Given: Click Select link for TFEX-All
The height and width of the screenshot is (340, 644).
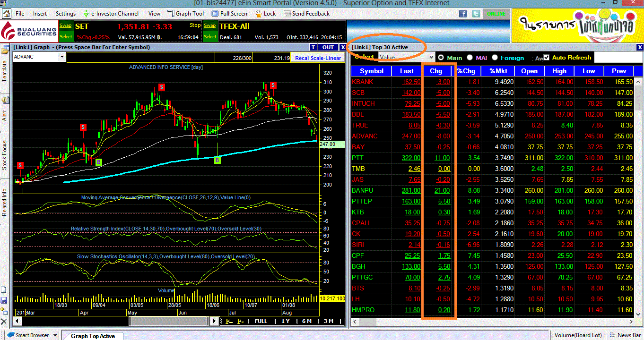Looking at the screenshot, I should [x=210, y=37].
